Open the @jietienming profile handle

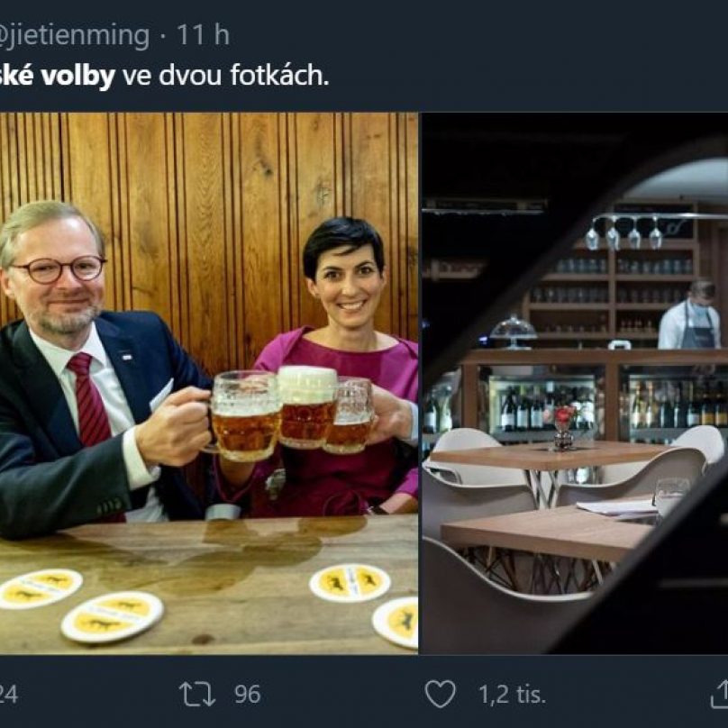click(74, 35)
